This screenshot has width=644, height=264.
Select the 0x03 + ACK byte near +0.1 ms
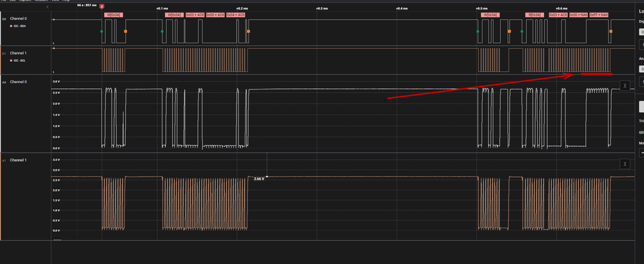(195, 15)
